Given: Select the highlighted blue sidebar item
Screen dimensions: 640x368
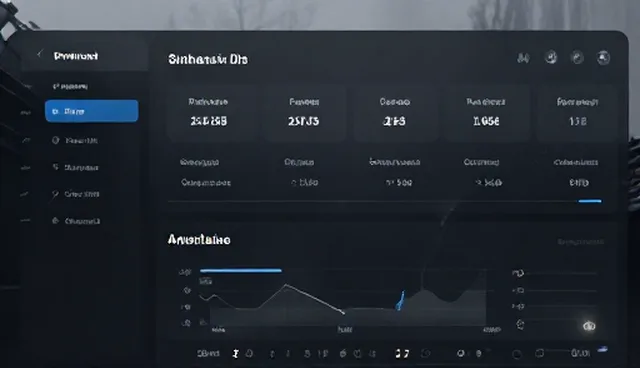Looking at the screenshot, I should (91, 111).
